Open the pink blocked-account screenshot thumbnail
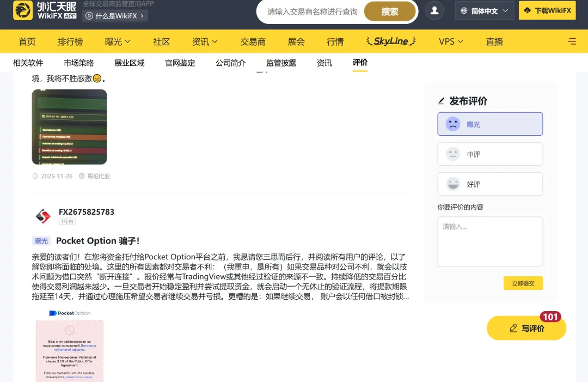588x382 pixels. (70, 351)
